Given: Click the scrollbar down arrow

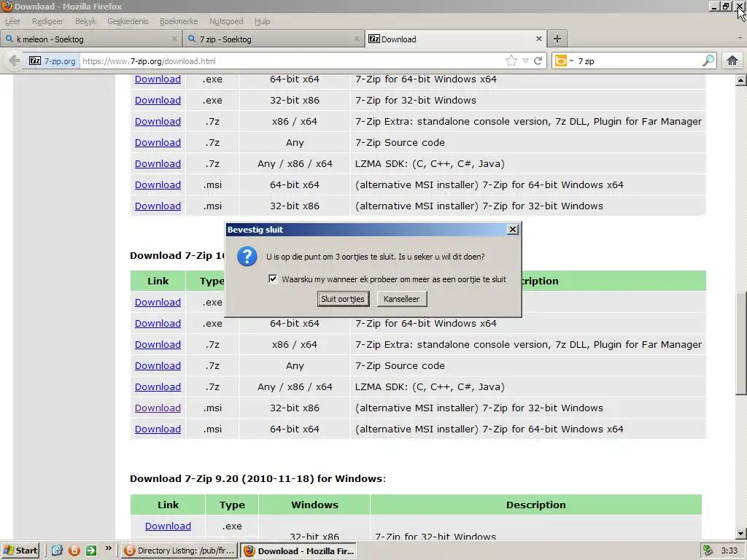Looking at the screenshot, I should (740, 534).
